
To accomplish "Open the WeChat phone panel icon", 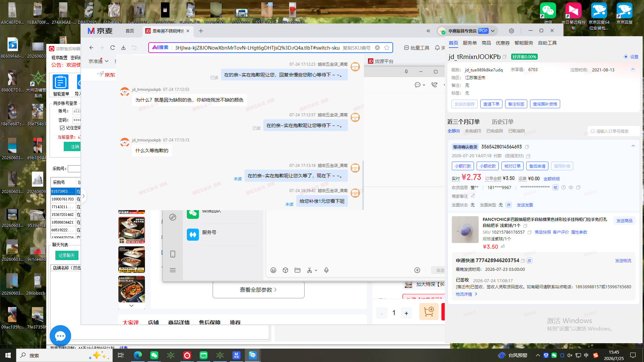I will click(x=173, y=254).
